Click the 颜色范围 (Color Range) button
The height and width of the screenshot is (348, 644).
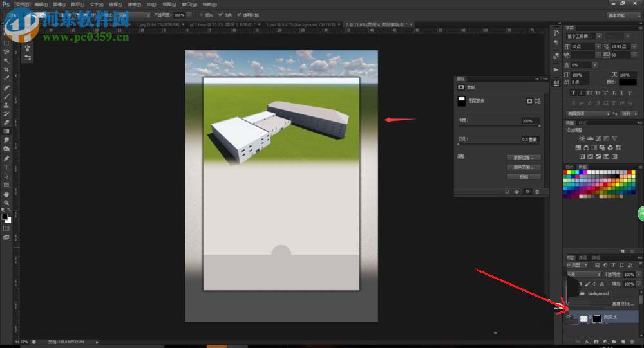(x=525, y=167)
